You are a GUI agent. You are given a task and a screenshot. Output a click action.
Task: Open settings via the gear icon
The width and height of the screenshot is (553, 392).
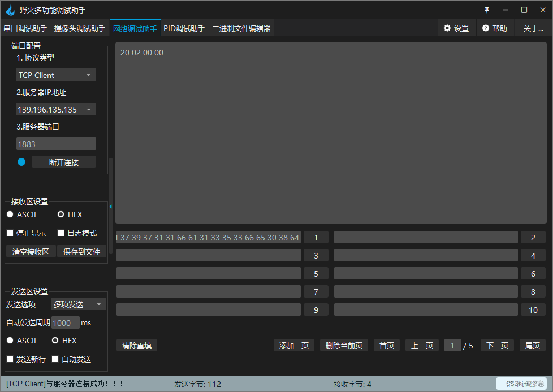pyautogui.click(x=447, y=28)
